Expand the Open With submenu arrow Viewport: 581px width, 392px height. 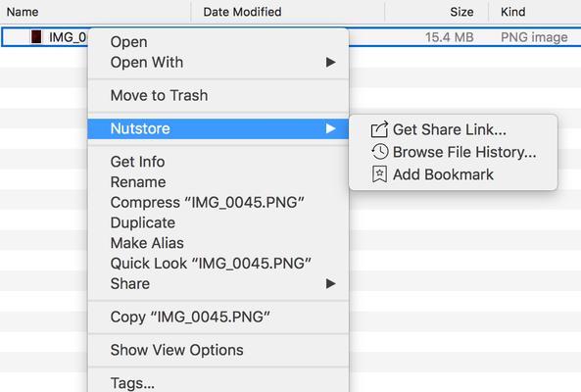point(331,62)
